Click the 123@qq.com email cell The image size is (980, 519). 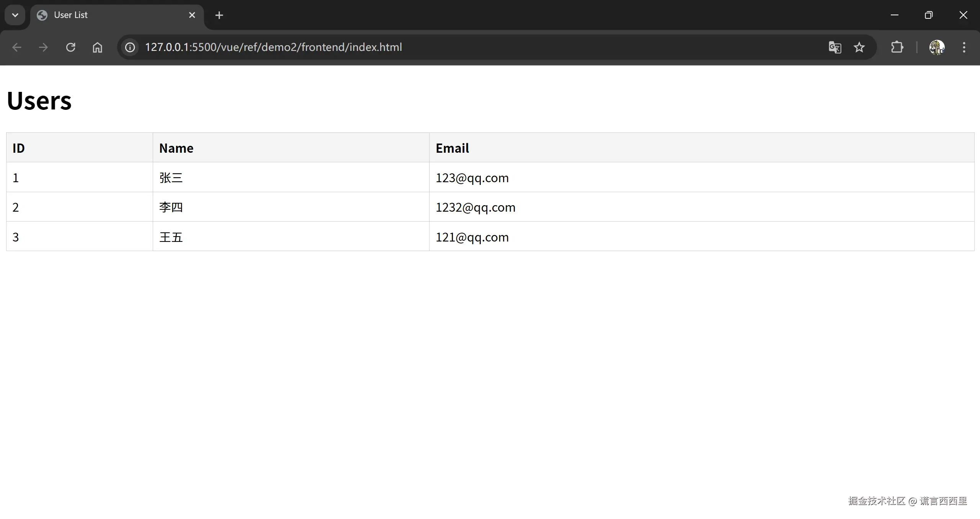tap(472, 178)
